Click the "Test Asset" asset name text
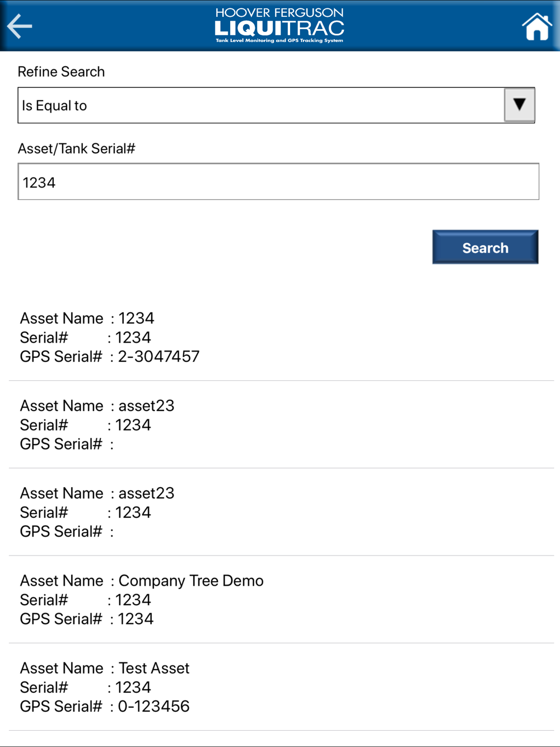The width and height of the screenshot is (560, 747). (154, 668)
